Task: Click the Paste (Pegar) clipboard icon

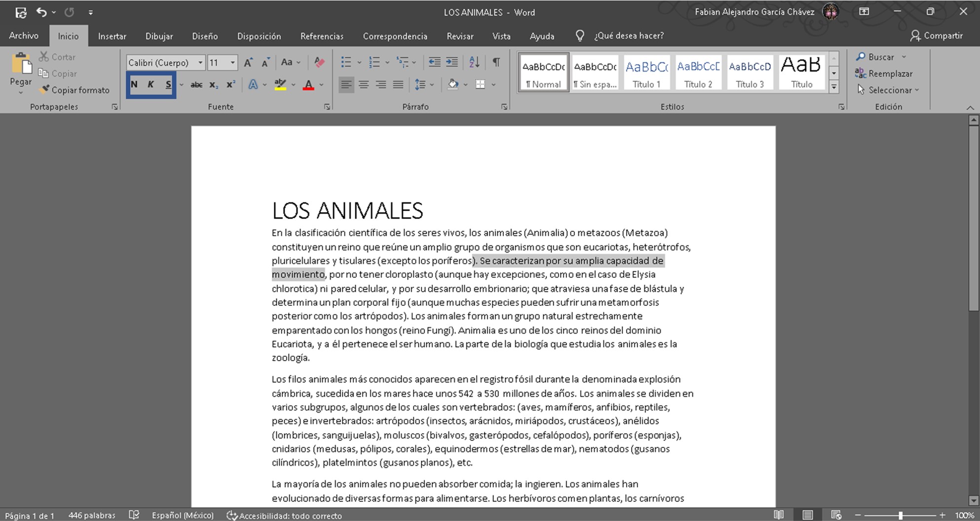Action: [21, 64]
